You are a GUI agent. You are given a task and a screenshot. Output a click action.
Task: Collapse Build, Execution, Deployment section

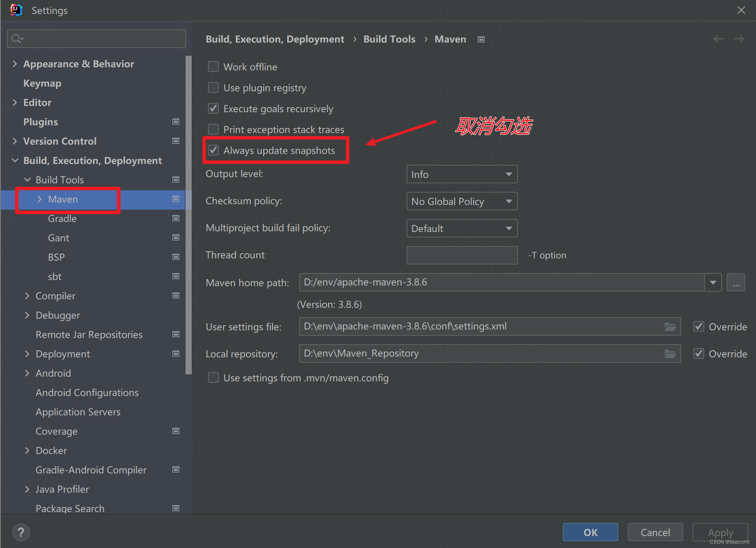point(15,160)
